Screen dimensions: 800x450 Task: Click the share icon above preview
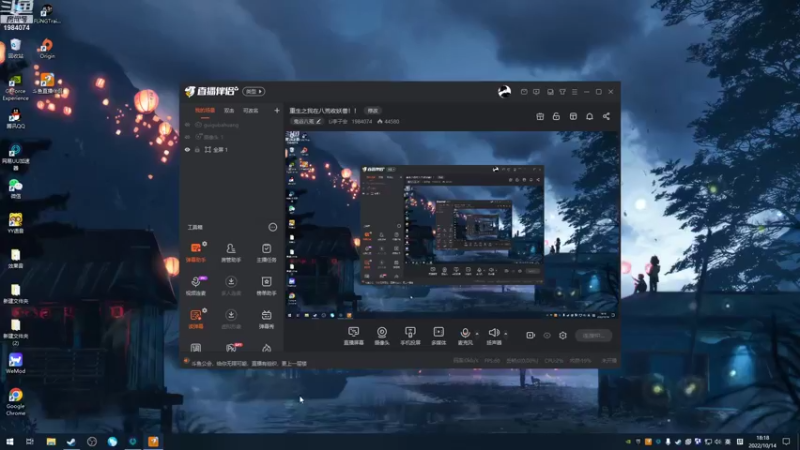pyautogui.click(x=606, y=116)
